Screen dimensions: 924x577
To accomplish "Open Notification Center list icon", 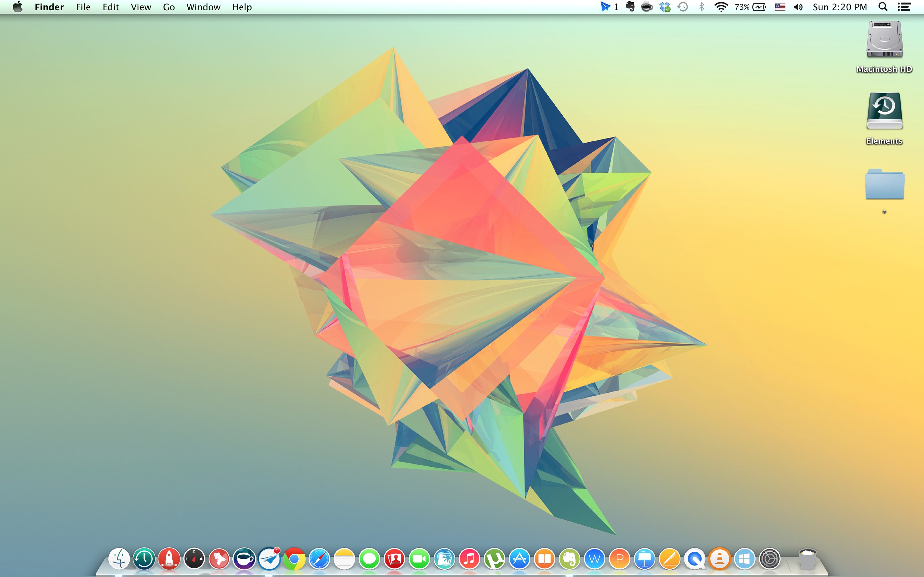I will coord(904,7).
